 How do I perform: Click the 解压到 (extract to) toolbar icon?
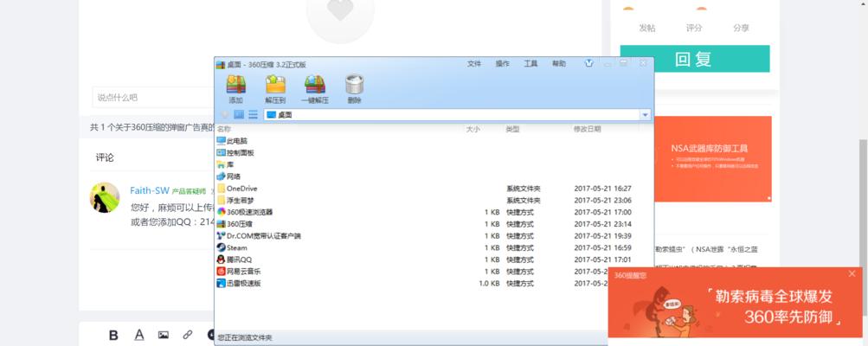click(275, 84)
